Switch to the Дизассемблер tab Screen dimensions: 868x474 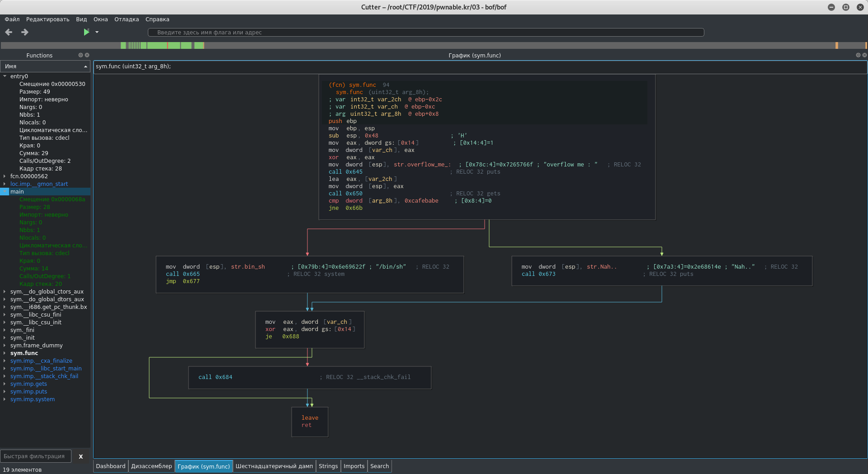click(x=151, y=466)
